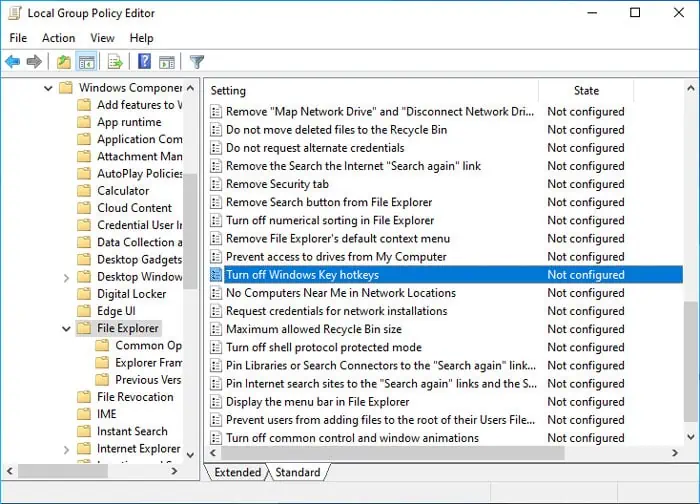Screen dimensions: 700x504
Task: Switch to the Extended tab
Action: point(238,472)
